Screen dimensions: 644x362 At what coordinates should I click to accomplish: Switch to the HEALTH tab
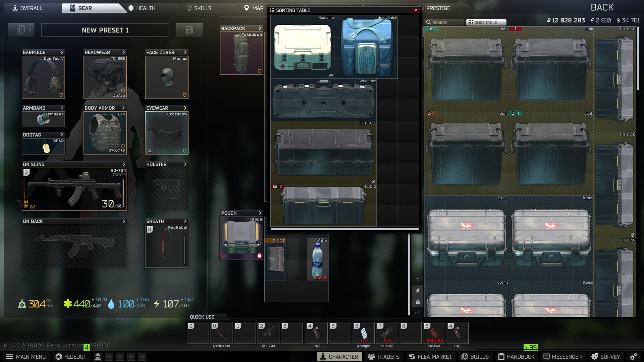[x=142, y=8]
